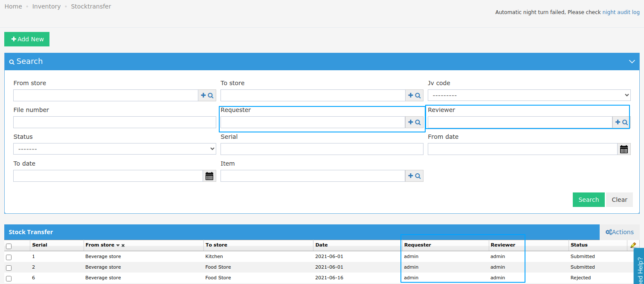644x284 pixels.
Task: Click the plus icon beside Item field
Action: (x=411, y=176)
